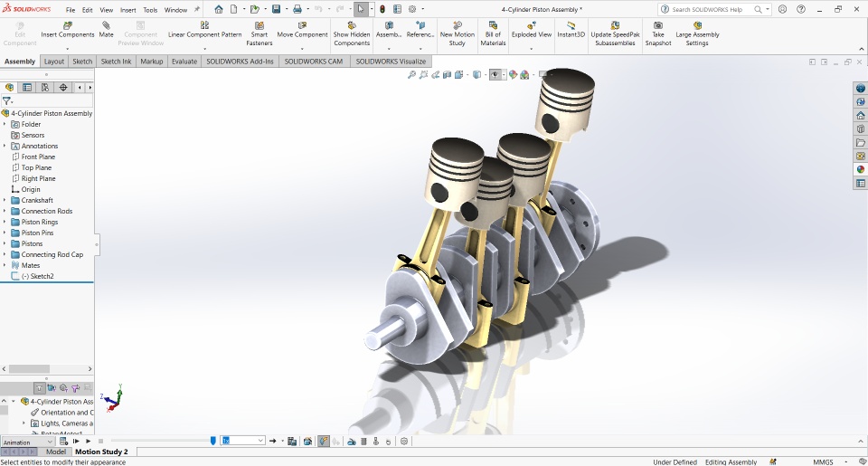Open SOLIDWORKS Resources home icon on right pane

[860, 115]
